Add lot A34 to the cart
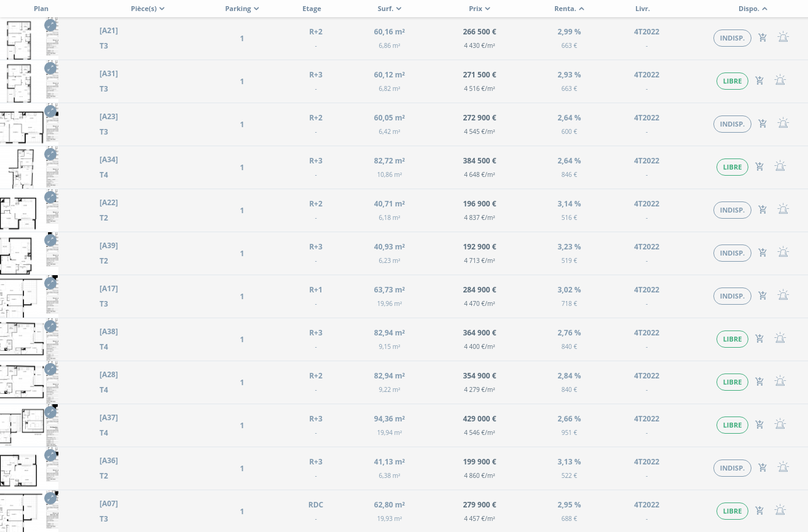This screenshot has height=532, width=808. (x=759, y=166)
